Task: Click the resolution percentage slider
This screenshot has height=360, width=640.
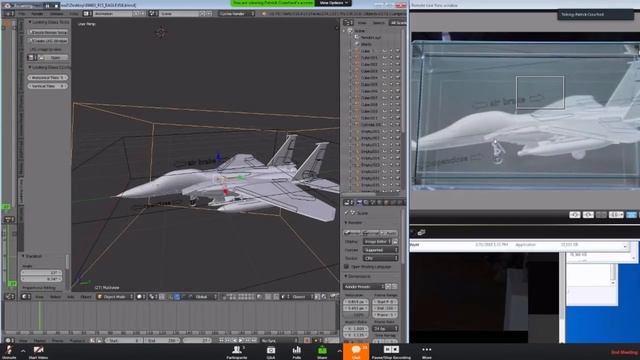Action: [356, 315]
